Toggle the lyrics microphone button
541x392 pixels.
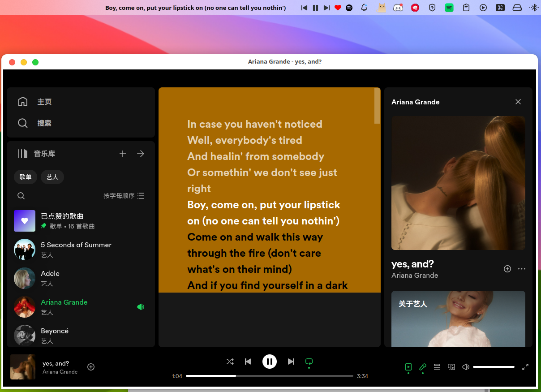pyautogui.click(x=423, y=367)
